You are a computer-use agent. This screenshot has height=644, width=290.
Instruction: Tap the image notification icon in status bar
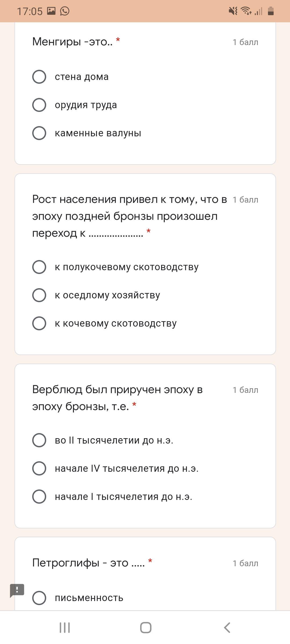coord(51,11)
